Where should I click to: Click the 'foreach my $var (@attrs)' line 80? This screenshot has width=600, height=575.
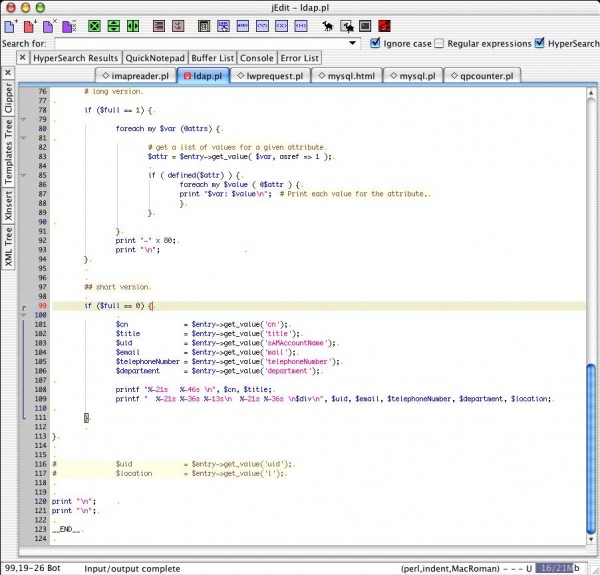(168, 129)
